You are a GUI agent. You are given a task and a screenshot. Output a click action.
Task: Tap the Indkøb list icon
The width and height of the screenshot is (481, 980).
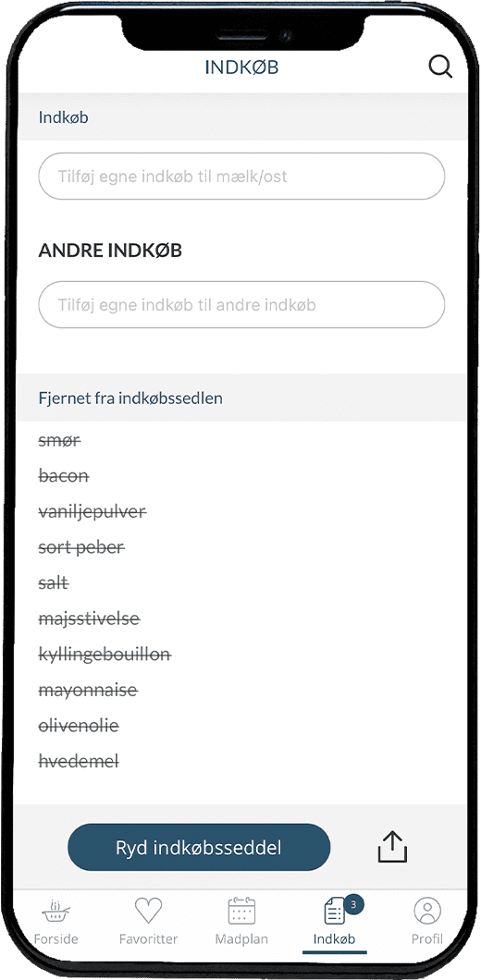coord(335,912)
